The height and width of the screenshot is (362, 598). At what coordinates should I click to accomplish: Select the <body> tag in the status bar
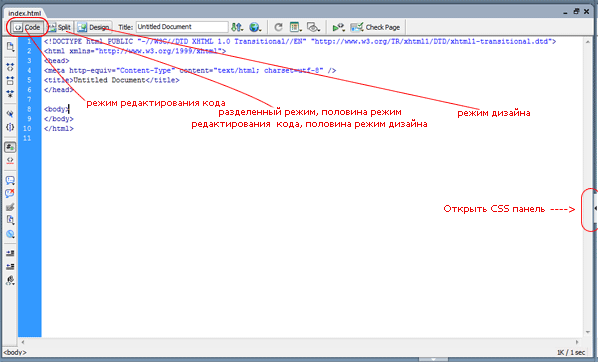click(x=15, y=352)
